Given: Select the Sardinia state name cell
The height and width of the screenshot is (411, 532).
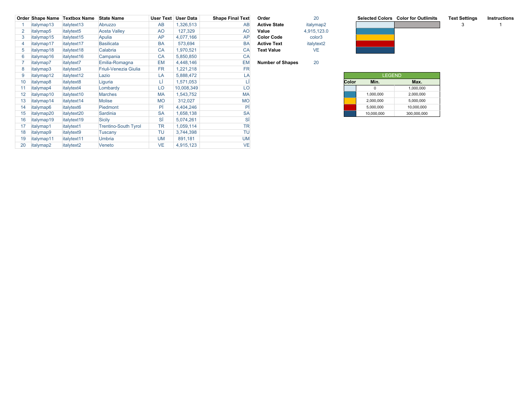Looking at the screenshot, I should click(123, 113).
